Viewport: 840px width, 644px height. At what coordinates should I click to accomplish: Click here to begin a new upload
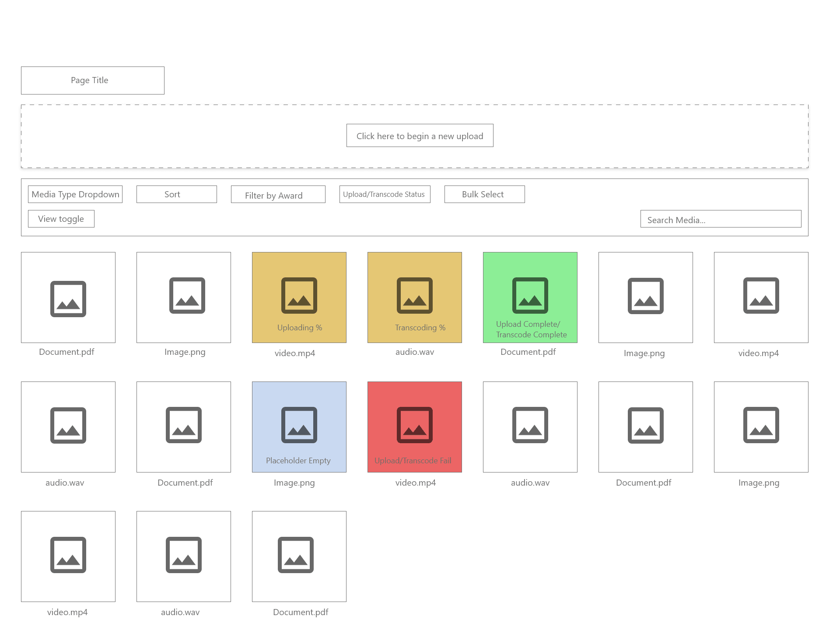tap(420, 136)
